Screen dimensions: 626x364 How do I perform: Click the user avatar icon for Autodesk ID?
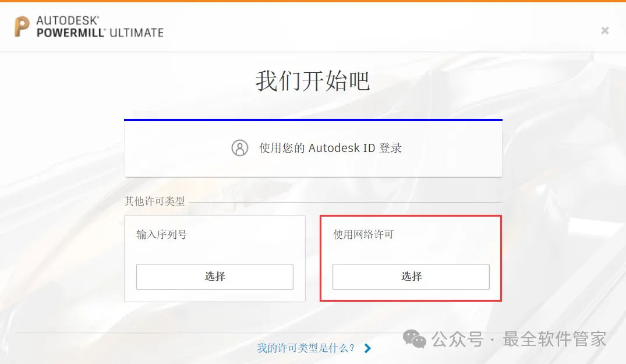pos(239,148)
